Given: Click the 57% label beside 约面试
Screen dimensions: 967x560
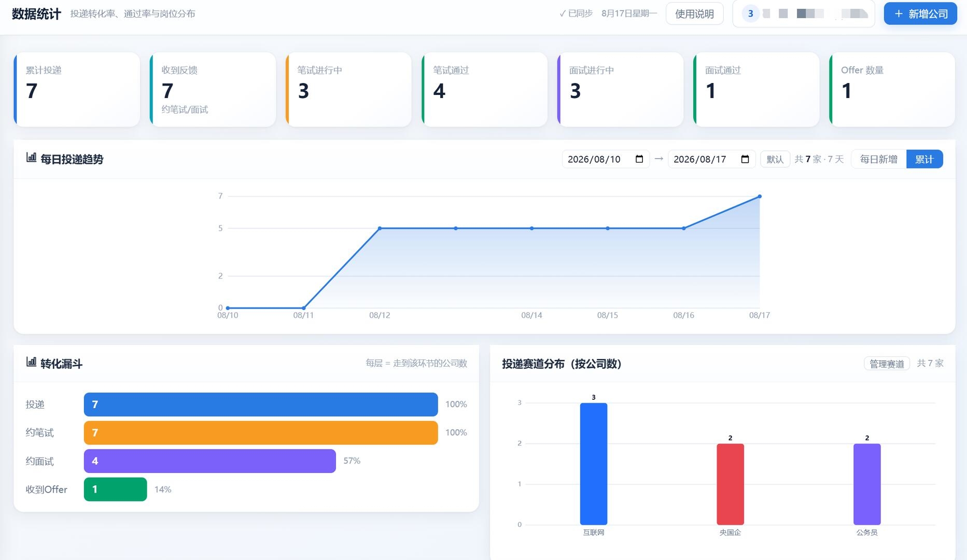Looking at the screenshot, I should (352, 461).
